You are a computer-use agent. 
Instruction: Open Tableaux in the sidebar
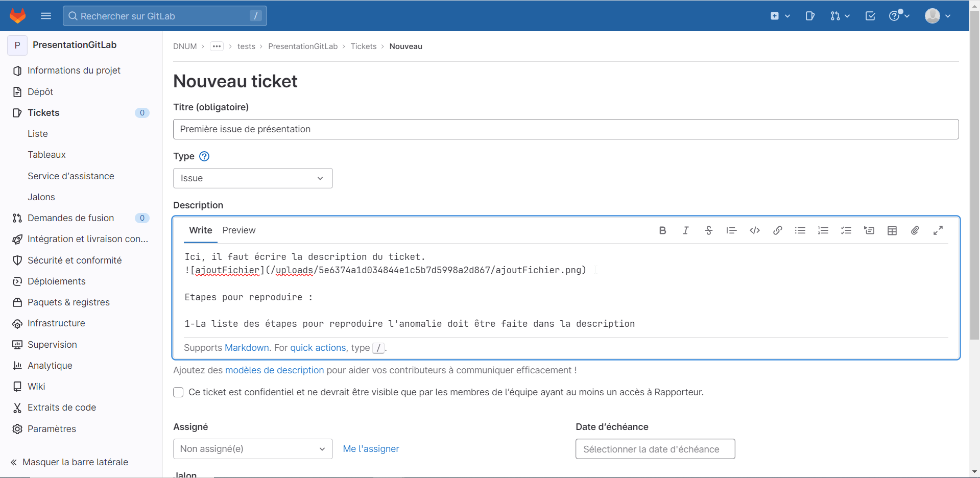point(46,155)
